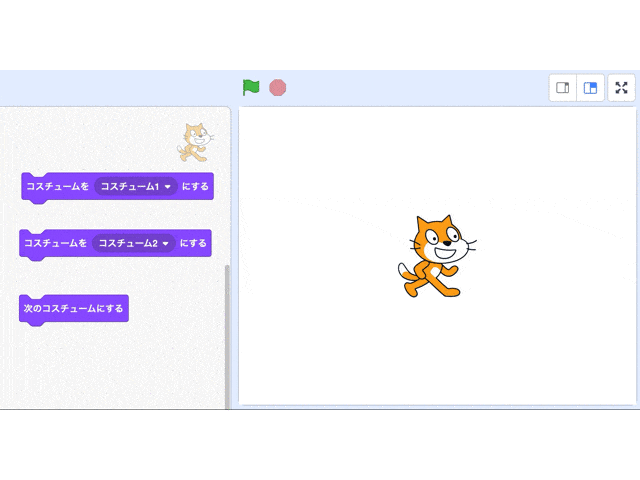Screen dimensions: 640x480
Task: Open the コスチューム1 costume dropdown
Action: point(136,187)
